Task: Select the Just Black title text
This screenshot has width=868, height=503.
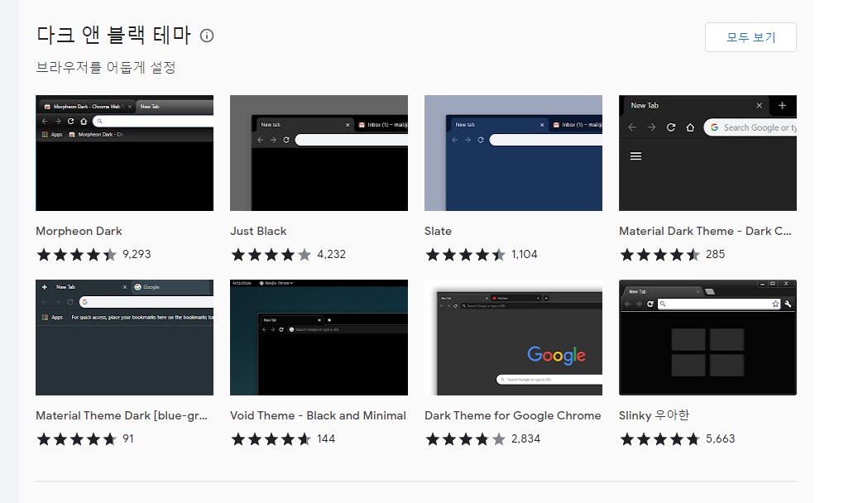Action: click(258, 232)
